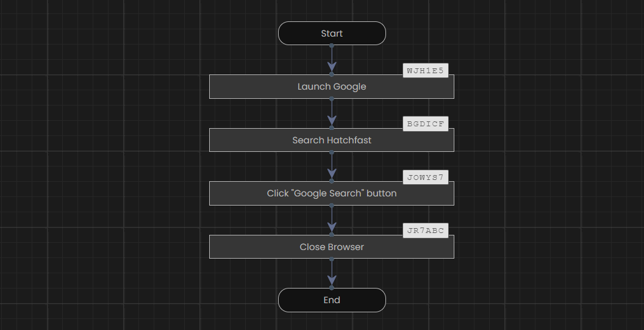Click the BGDICF ID tag
This screenshot has width=644, height=330.
click(426, 124)
